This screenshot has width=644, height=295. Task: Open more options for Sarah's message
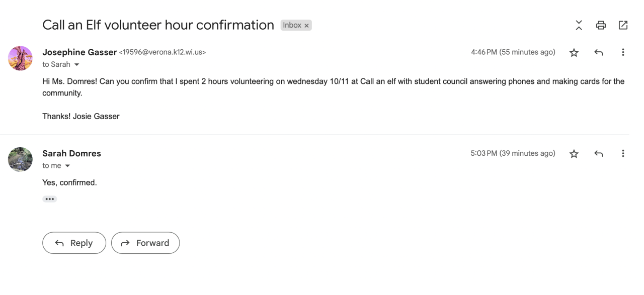(623, 154)
